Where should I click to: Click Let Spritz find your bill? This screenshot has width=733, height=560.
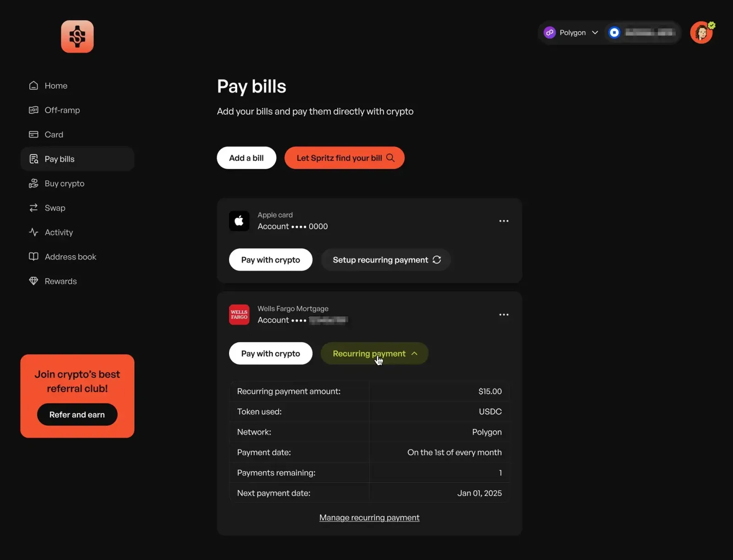(x=345, y=158)
